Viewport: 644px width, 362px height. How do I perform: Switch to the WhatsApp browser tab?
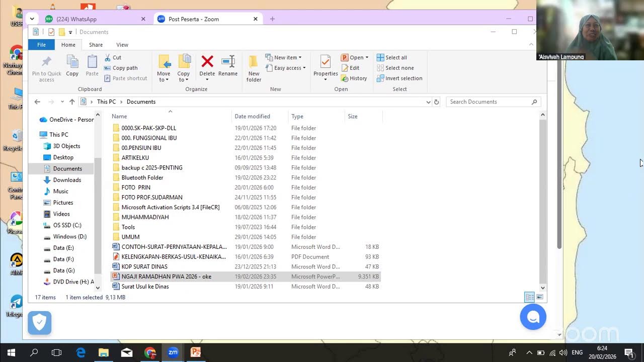95,19
